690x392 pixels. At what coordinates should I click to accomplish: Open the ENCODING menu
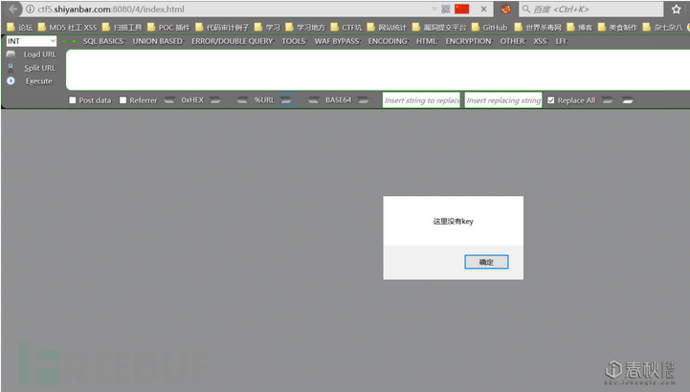tap(388, 41)
